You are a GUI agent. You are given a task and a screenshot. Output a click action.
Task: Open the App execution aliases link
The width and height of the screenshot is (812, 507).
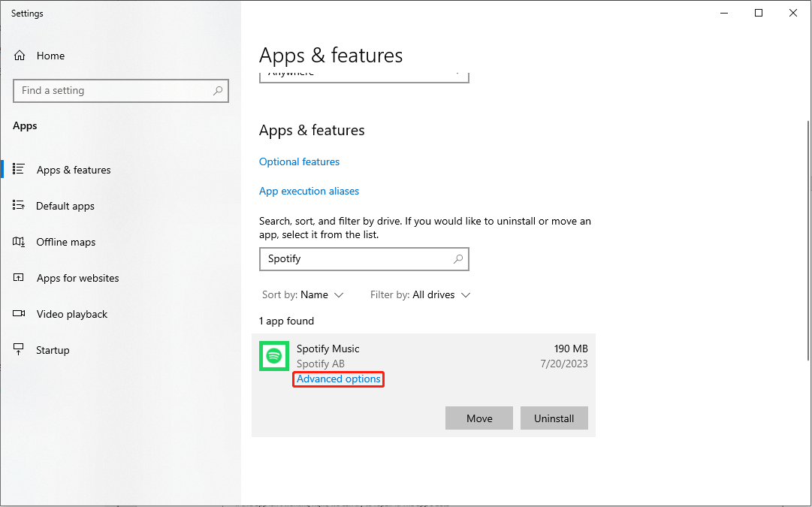(309, 191)
